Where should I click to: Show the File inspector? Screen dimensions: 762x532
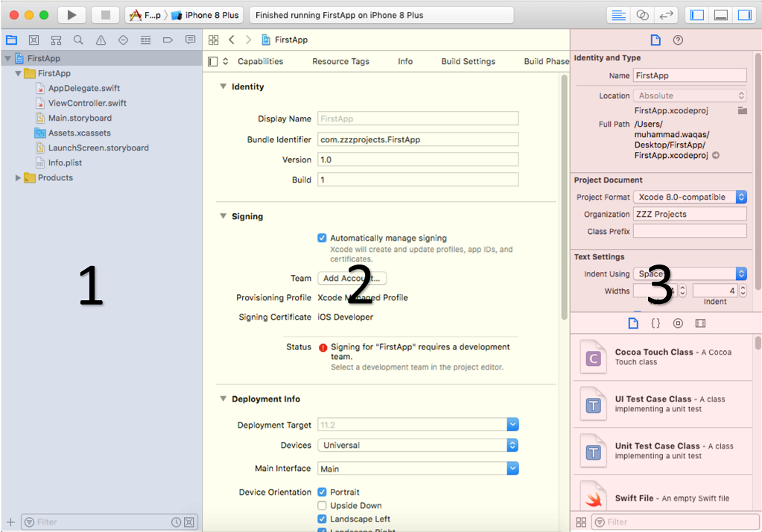[655, 40]
